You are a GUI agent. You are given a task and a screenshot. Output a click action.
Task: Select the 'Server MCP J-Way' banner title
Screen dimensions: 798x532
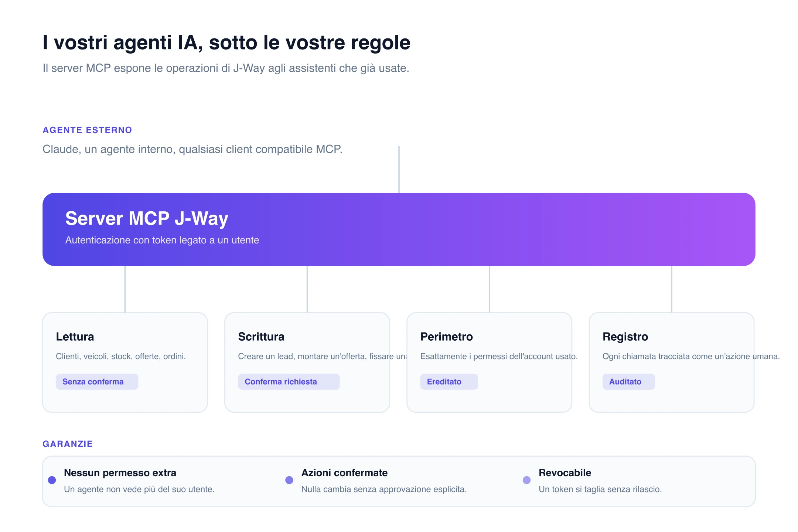pos(147,218)
